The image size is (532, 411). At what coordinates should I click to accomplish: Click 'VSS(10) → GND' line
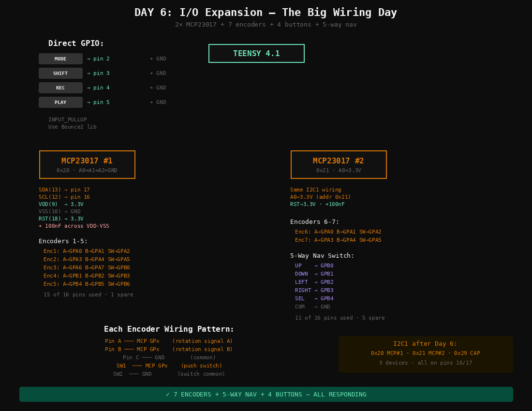[x=59, y=212]
